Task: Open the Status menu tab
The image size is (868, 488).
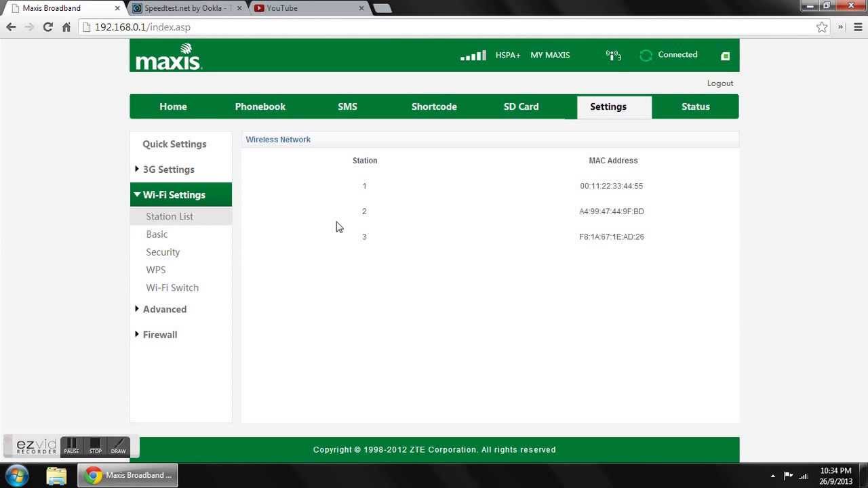Action: (695, 106)
